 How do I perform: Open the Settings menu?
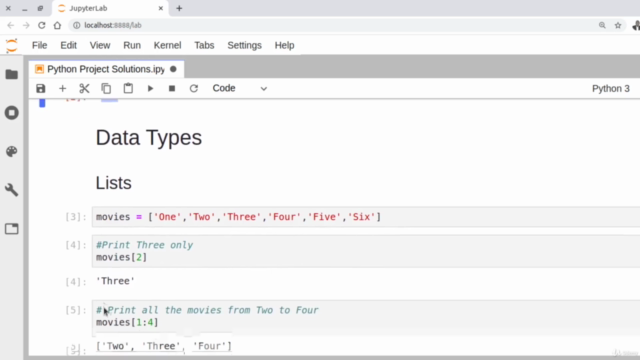[x=244, y=45]
